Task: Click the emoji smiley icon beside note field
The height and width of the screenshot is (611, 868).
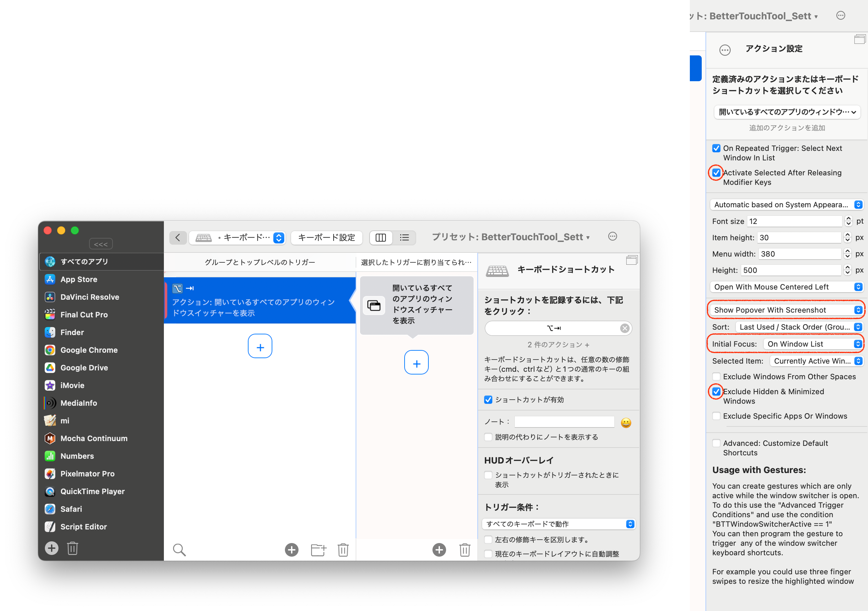Action: 626,422
